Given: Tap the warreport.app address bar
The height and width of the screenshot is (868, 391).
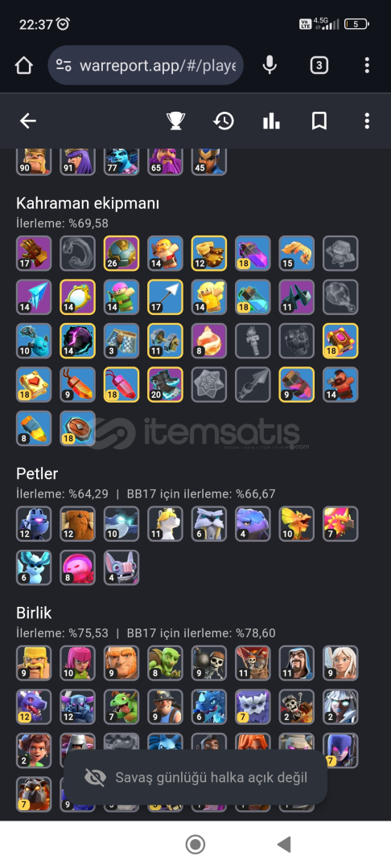Looking at the screenshot, I should coord(146,65).
